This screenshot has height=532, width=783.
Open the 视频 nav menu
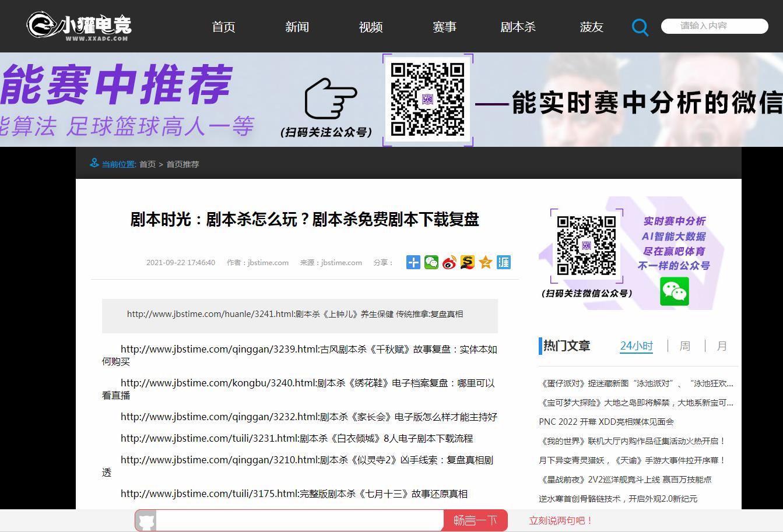tap(371, 27)
